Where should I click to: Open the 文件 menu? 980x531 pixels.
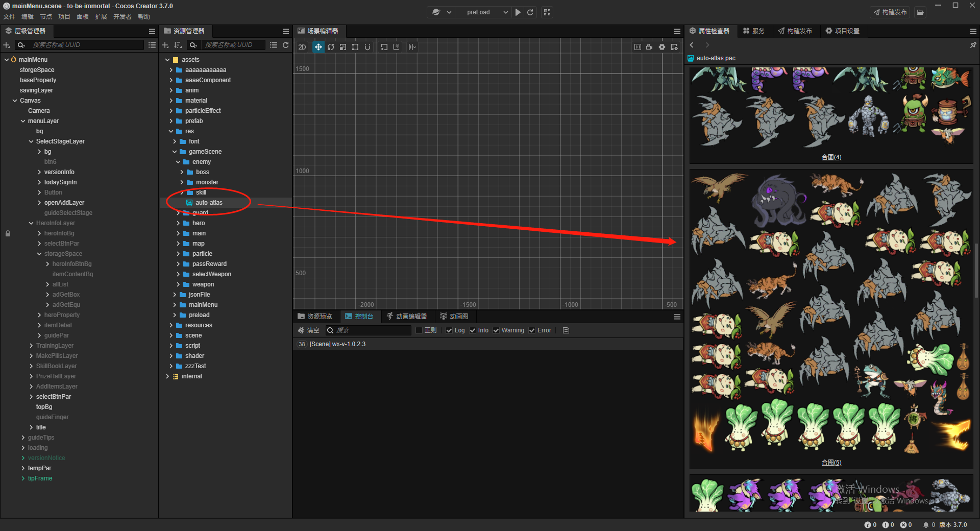pos(9,17)
